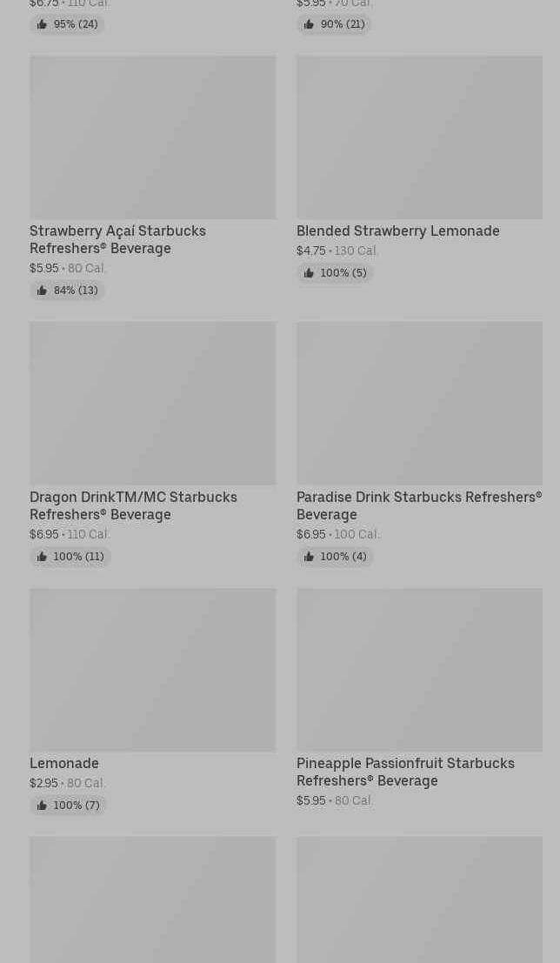Click the Lemonade product image
This screenshot has height=963, width=560.
pos(152,670)
